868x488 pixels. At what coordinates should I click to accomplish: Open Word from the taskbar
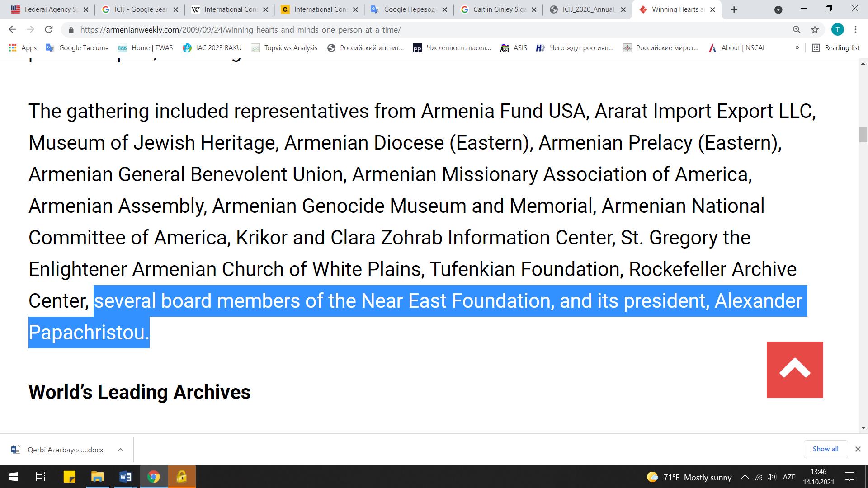point(125,477)
